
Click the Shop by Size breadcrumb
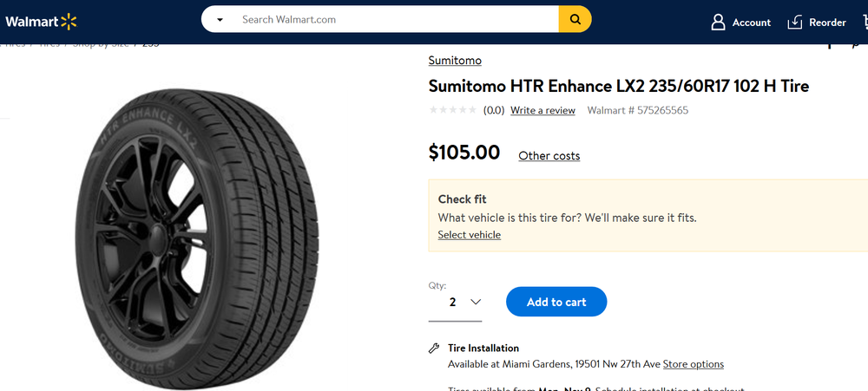100,42
